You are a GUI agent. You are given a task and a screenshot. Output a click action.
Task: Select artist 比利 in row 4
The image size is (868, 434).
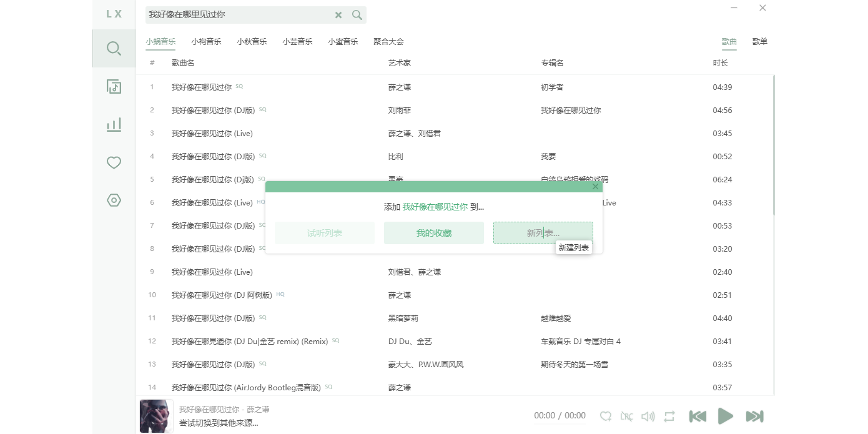(x=396, y=157)
